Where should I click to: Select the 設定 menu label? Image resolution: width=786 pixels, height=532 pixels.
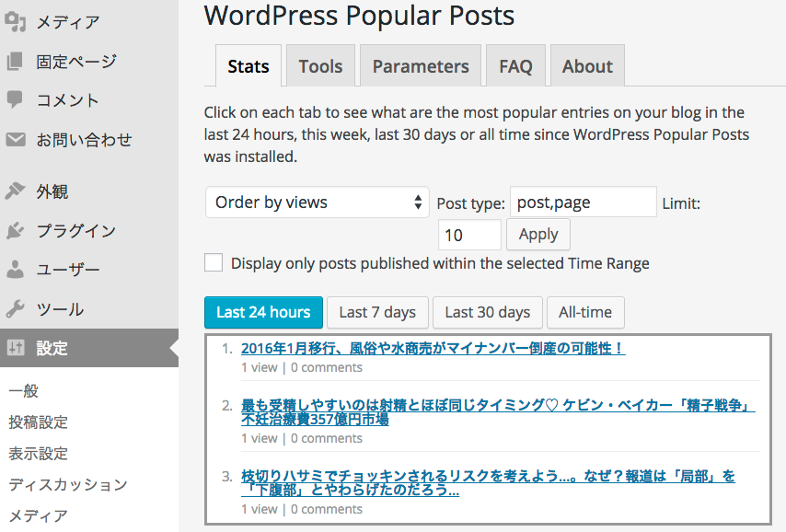click(x=52, y=348)
